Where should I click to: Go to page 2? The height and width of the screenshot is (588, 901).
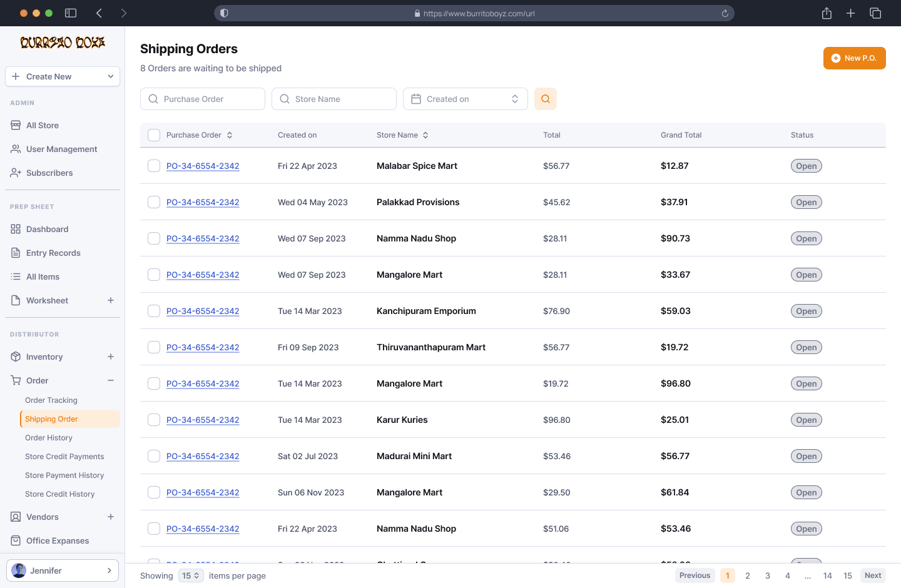coord(748,575)
